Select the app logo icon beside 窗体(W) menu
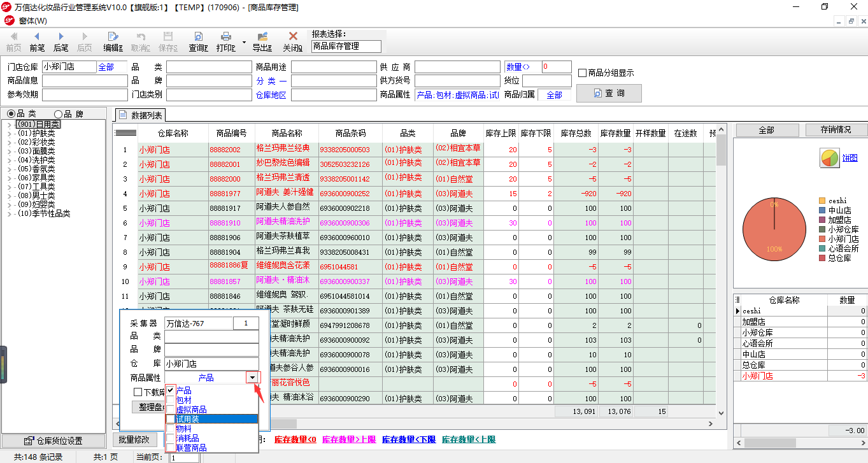The height and width of the screenshot is (463, 868). click(9, 20)
